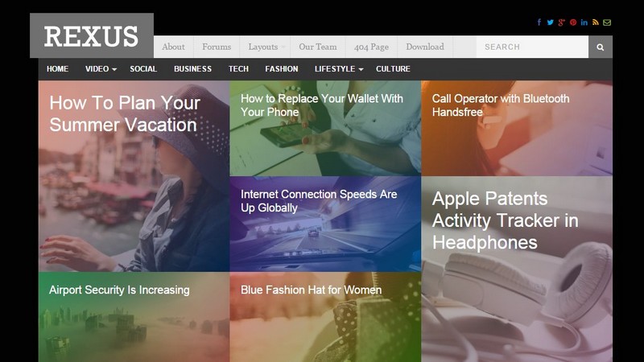644x362 pixels.
Task: Expand the VIDEO dropdown menu
Action: pyautogui.click(x=101, y=69)
